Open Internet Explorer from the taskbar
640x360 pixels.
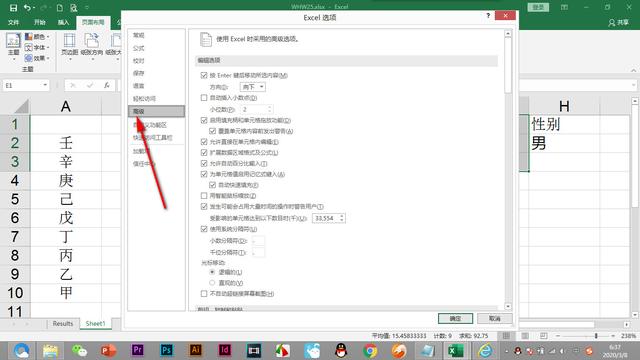pyautogui.click(x=485, y=350)
